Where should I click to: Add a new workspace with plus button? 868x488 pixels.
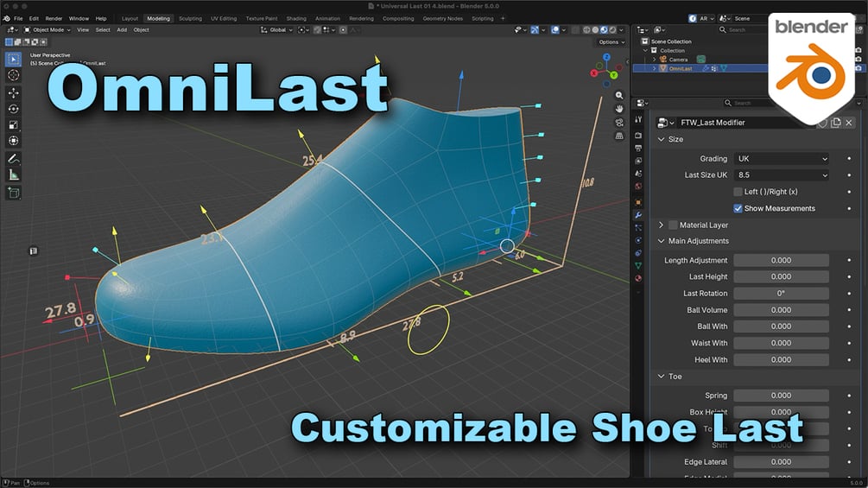point(503,18)
